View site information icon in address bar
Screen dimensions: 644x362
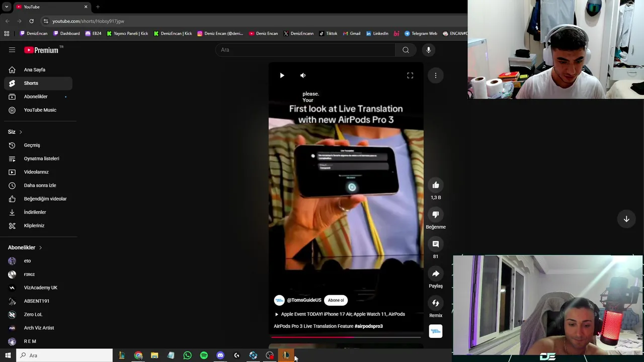point(46,21)
